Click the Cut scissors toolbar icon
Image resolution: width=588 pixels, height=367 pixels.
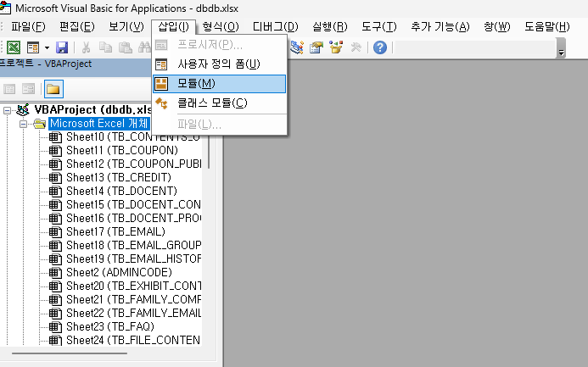coord(86,47)
